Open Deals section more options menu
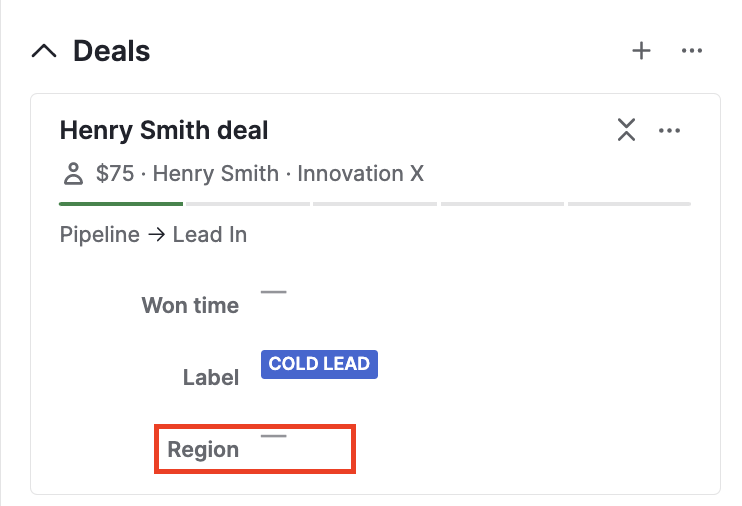The height and width of the screenshot is (506, 742). point(691,51)
